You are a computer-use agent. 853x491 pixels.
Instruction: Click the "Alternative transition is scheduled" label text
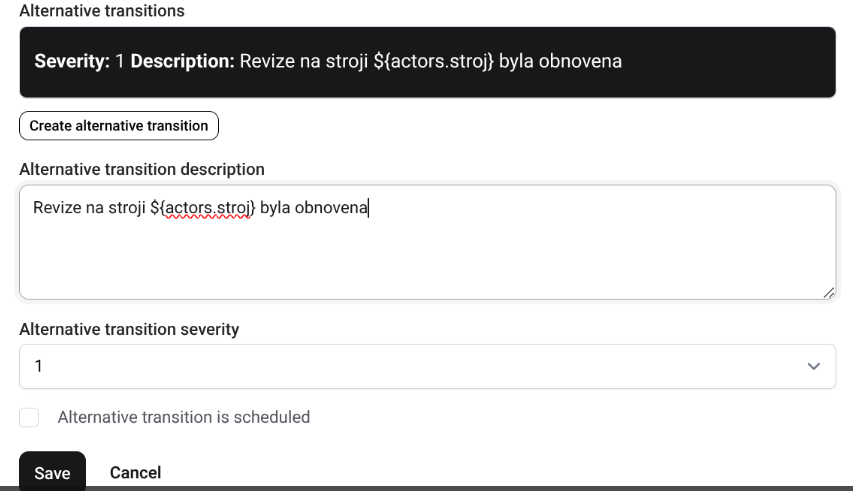coord(184,417)
